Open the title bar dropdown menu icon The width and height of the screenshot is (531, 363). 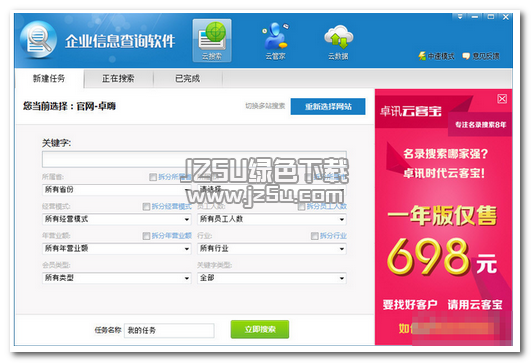click(460, 17)
